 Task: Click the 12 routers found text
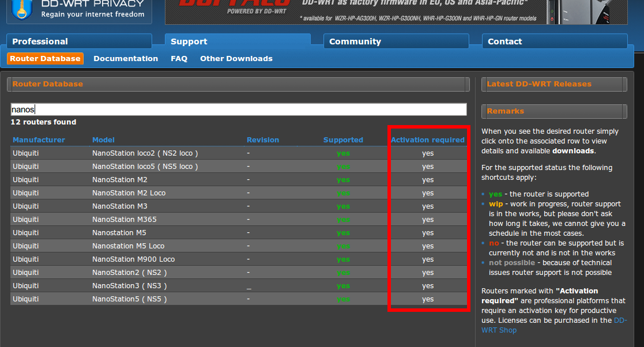[43, 122]
